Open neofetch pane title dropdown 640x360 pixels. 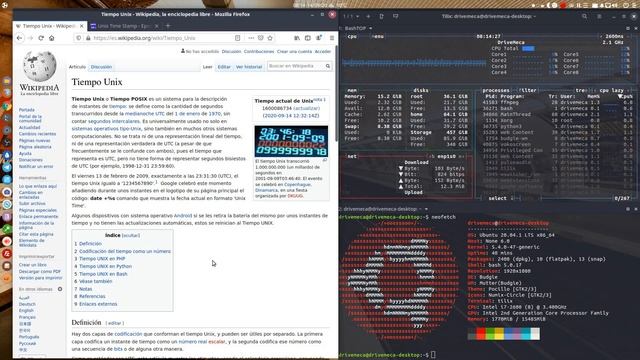[x=426, y=209]
